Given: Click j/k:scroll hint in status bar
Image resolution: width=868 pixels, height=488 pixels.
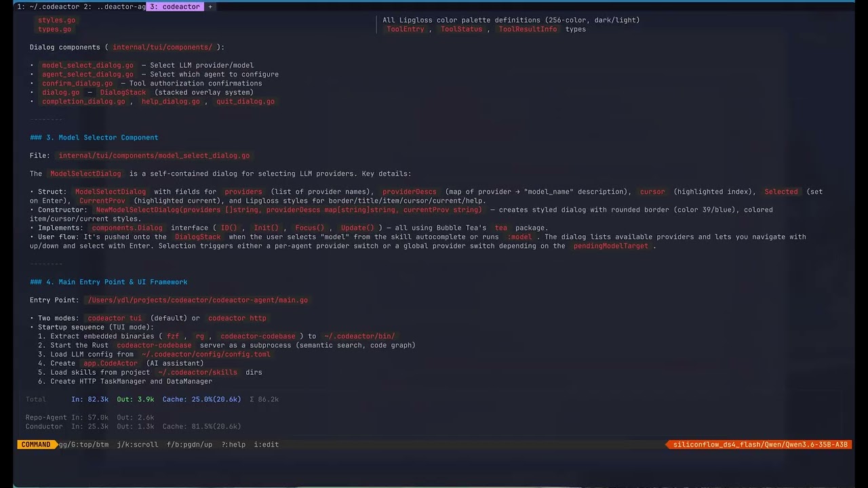Looking at the screenshot, I should click(x=138, y=445).
